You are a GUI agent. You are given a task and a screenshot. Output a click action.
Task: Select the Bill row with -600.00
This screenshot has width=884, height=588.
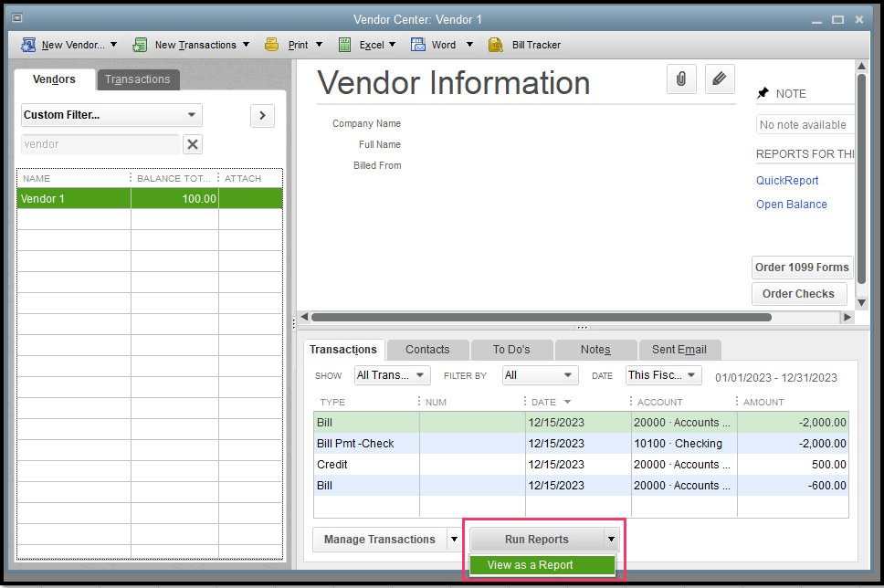pos(581,486)
